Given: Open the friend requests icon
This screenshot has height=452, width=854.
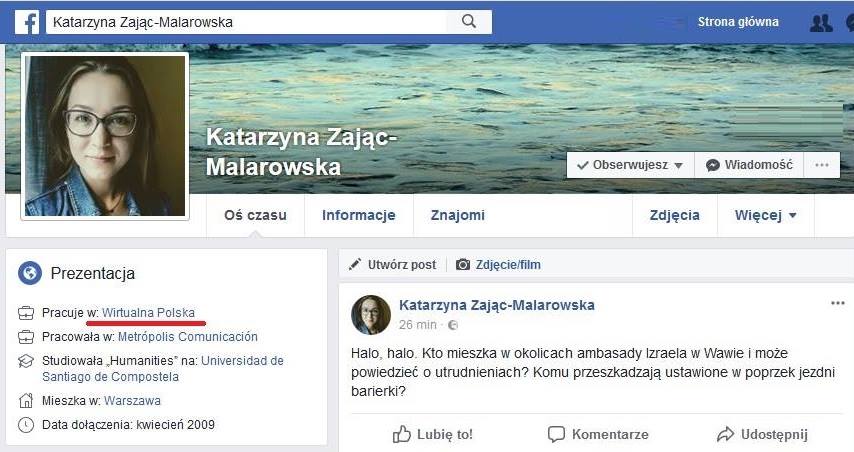Looking at the screenshot, I should pyautogui.click(x=821, y=23).
